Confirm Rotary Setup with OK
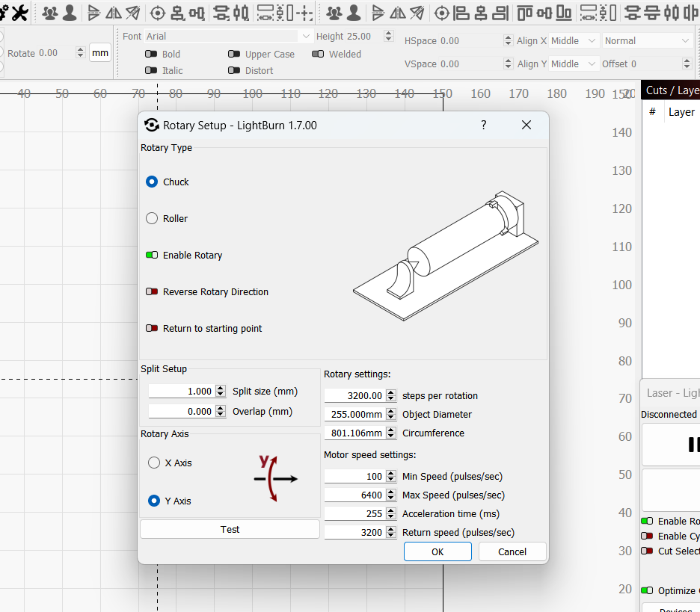 click(437, 551)
